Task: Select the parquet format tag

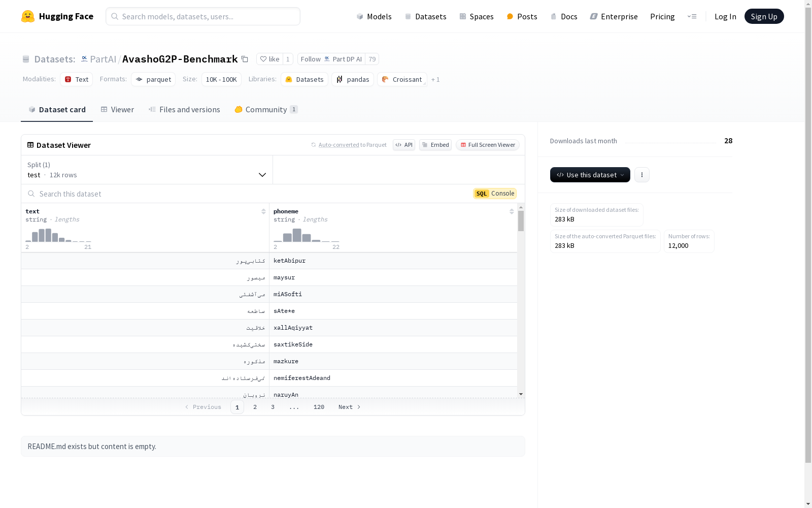Action: click(153, 79)
